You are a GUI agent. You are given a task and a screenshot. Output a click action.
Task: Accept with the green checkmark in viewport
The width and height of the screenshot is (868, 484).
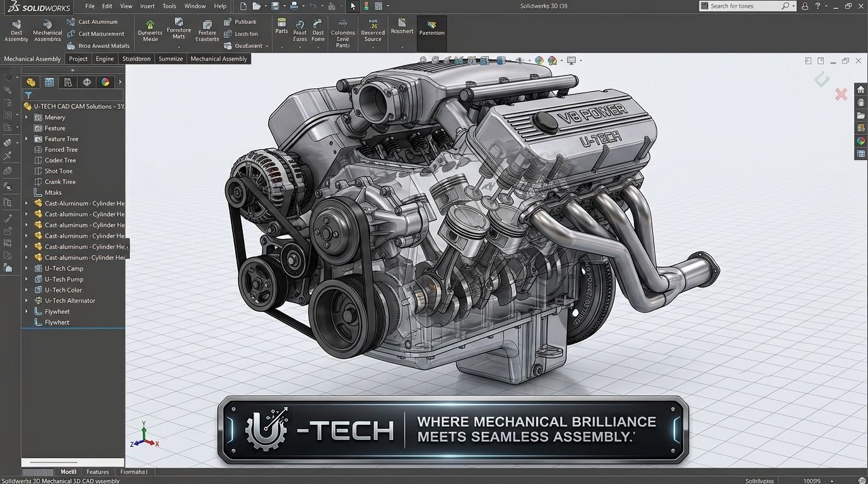(821, 79)
